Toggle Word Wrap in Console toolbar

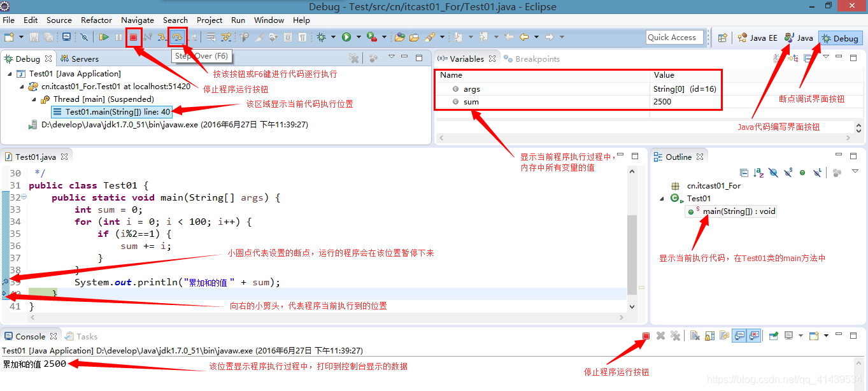tap(724, 336)
